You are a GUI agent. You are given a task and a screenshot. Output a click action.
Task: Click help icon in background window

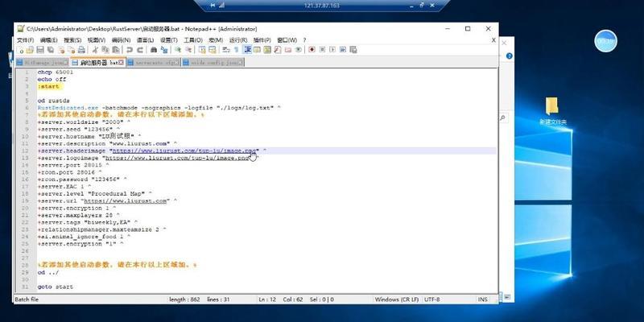click(x=510, y=56)
